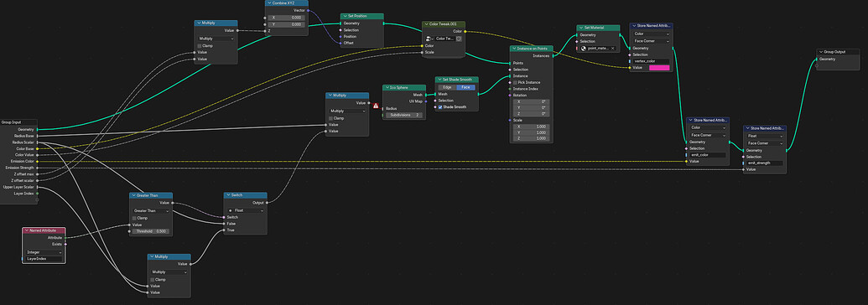Image resolution: width=868 pixels, height=305 pixels.
Task: Click the Geometry input socket of Group Output
Action: 817,59
